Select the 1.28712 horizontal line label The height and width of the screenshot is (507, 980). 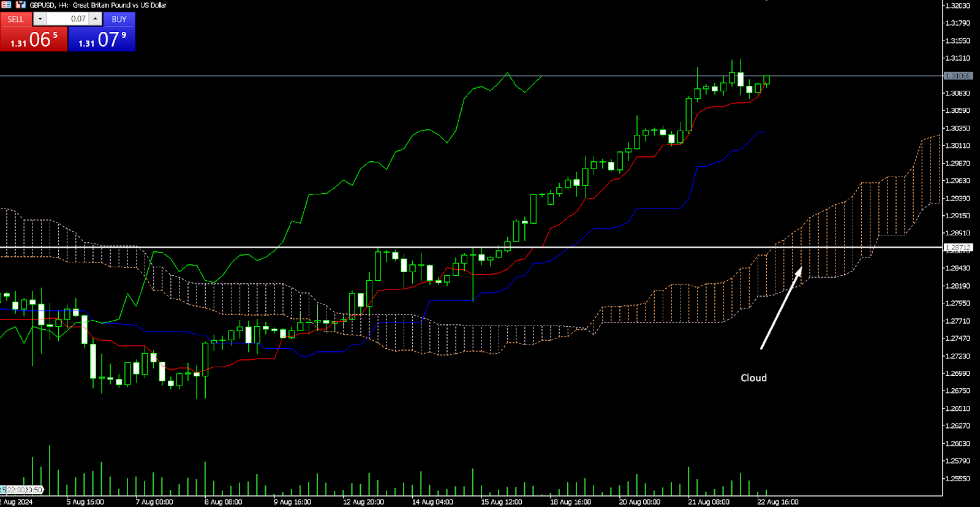958,248
